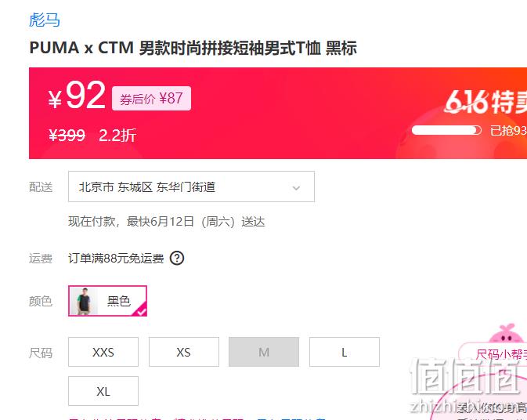Click the shipping fee help question icon
The image size is (527, 420).
[177, 259]
